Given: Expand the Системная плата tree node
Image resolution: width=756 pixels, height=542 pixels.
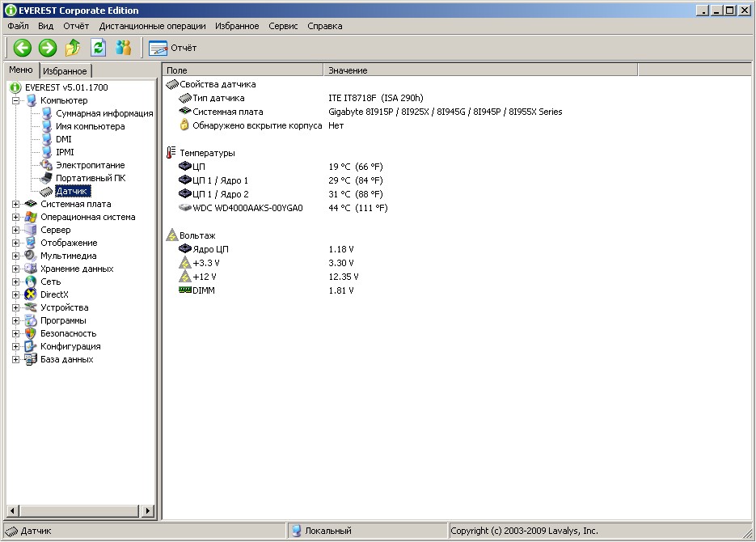Looking at the screenshot, I should tap(15, 204).
